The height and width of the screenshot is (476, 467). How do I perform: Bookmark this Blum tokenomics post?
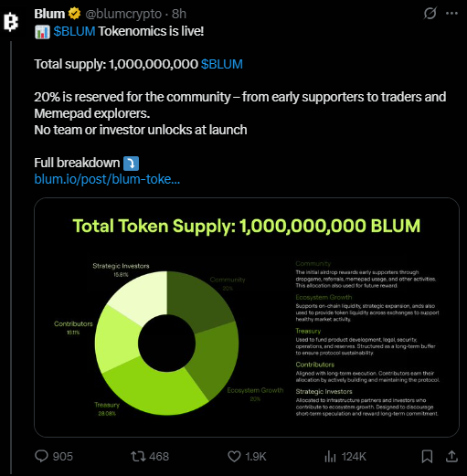pyautogui.click(x=427, y=456)
